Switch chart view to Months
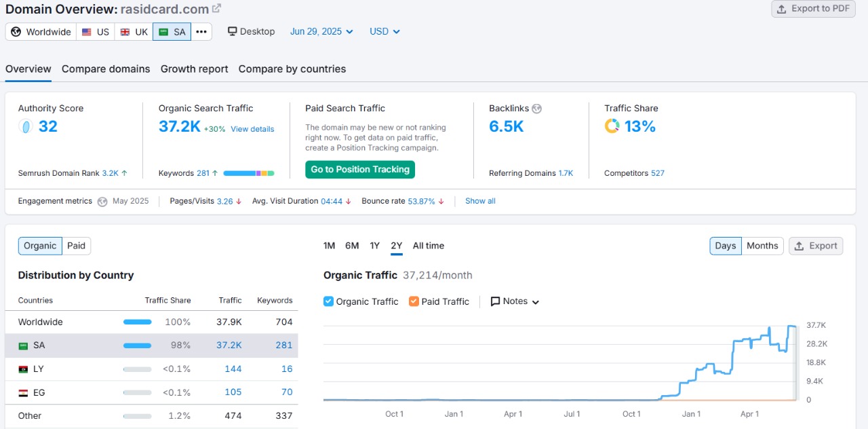This screenshot has height=429, width=868. (x=762, y=246)
